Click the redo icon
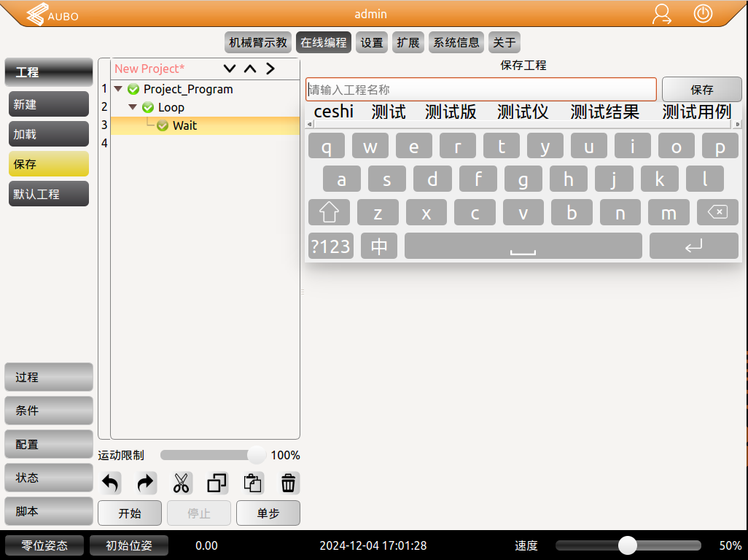The height and width of the screenshot is (560, 748). click(145, 483)
